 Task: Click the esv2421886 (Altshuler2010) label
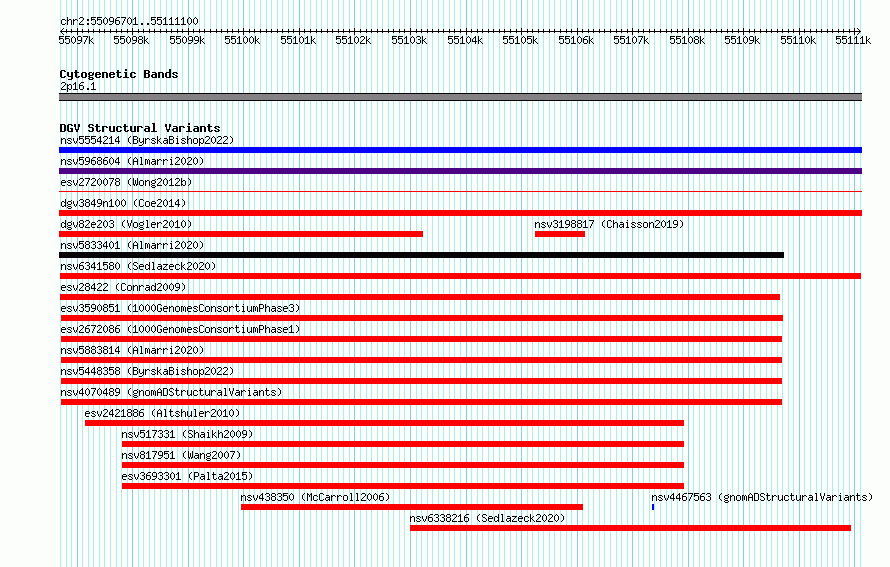(x=162, y=413)
